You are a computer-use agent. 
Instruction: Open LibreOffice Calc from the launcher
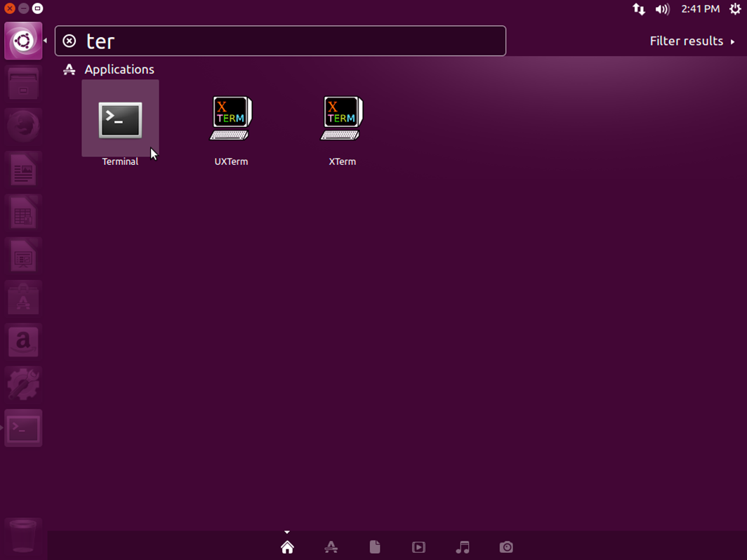click(x=23, y=213)
